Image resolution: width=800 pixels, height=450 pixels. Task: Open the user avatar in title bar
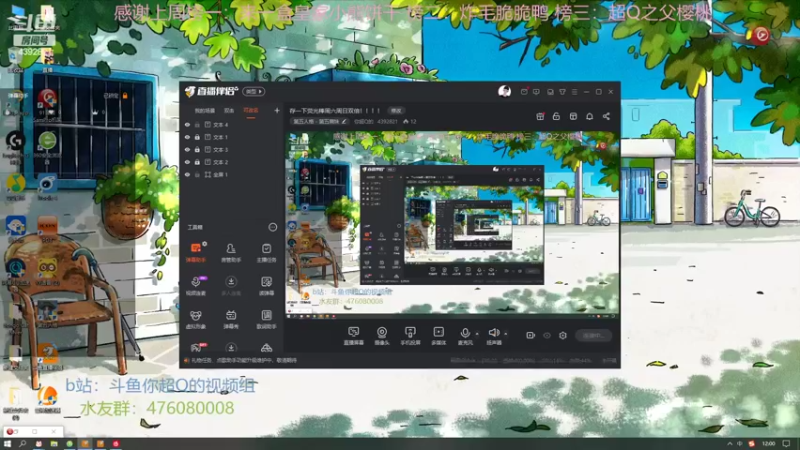(x=505, y=91)
